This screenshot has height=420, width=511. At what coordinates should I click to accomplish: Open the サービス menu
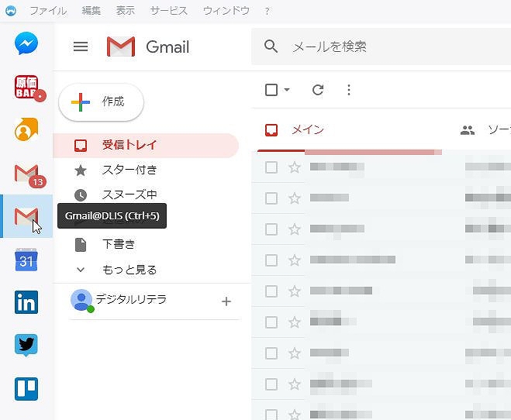[169, 11]
